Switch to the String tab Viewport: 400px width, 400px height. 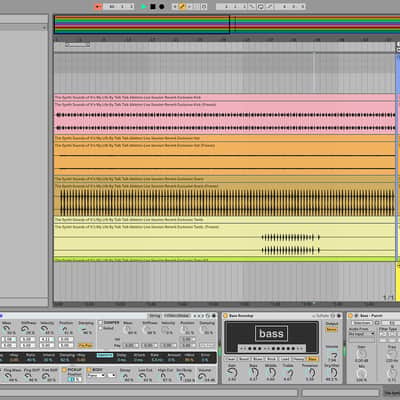pyautogui.click(x=155, y=316)
